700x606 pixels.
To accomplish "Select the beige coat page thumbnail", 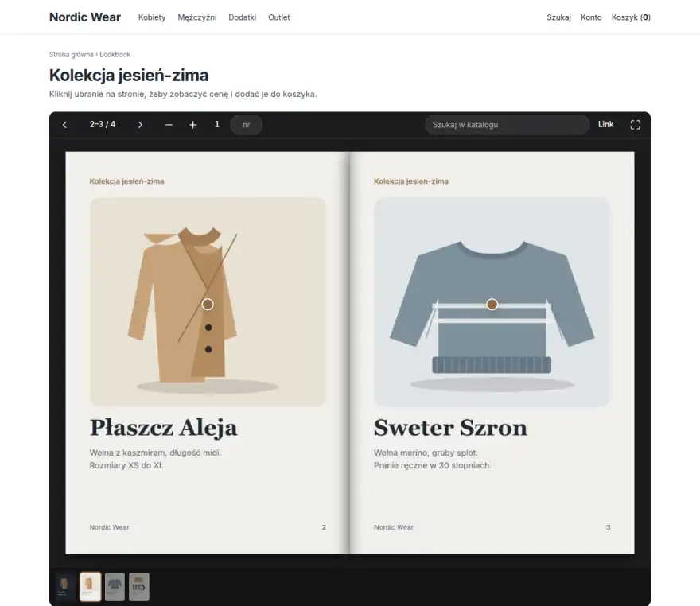I will tap(90, 586).
